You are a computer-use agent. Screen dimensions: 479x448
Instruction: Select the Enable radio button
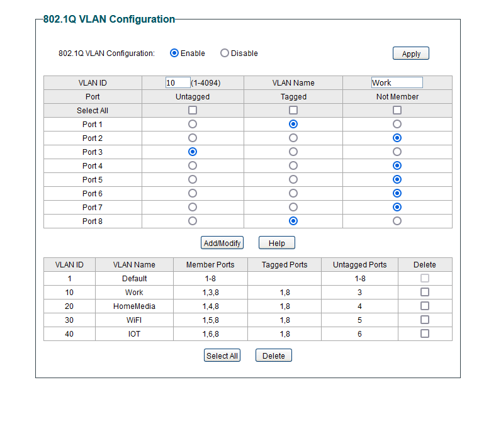pos(174,53)
